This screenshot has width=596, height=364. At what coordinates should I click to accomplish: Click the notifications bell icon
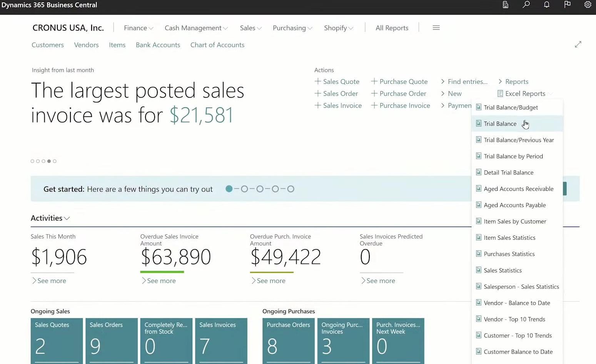pyautogui.click(x=547, y=5)
